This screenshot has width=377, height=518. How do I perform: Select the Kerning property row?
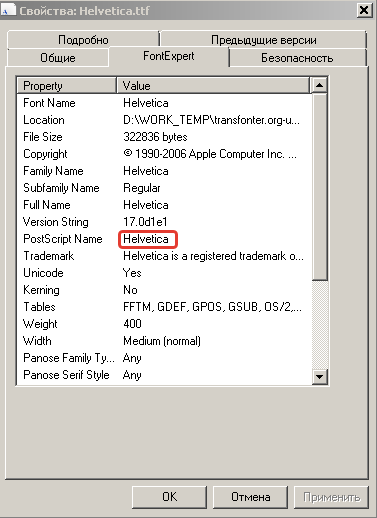(x=164, y=290)
